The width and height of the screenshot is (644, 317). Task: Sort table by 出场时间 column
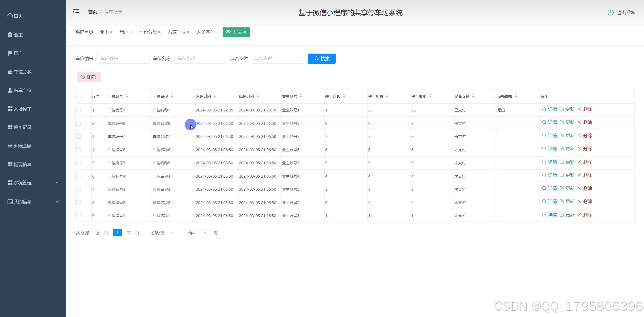(258, 96)
